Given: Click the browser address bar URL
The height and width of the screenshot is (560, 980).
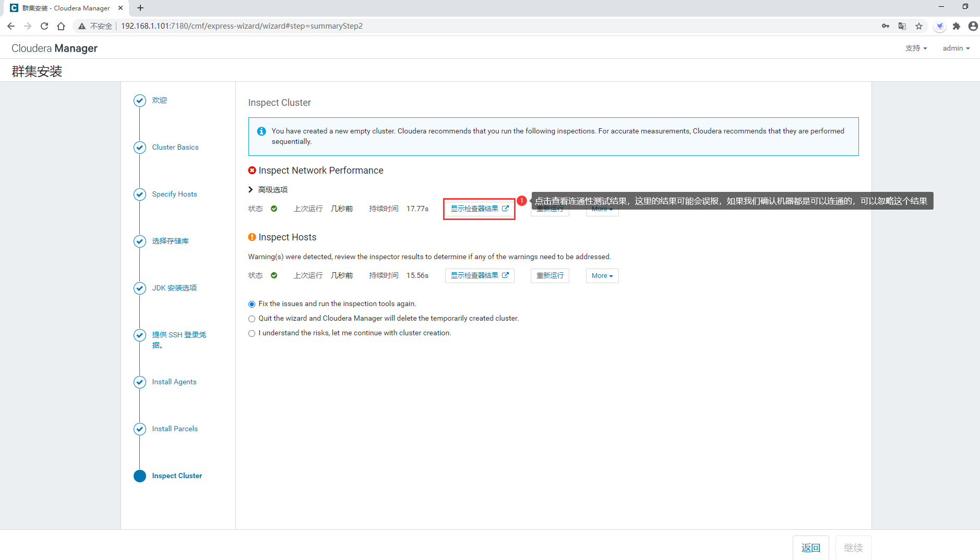Looking at the screenshot, I should 242,26.
